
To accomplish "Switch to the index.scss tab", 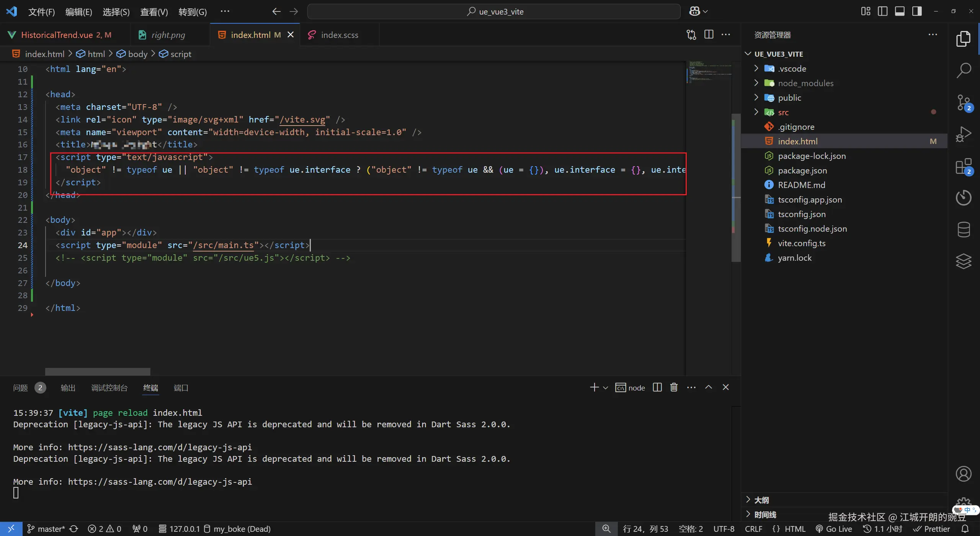I will (339, 35).
